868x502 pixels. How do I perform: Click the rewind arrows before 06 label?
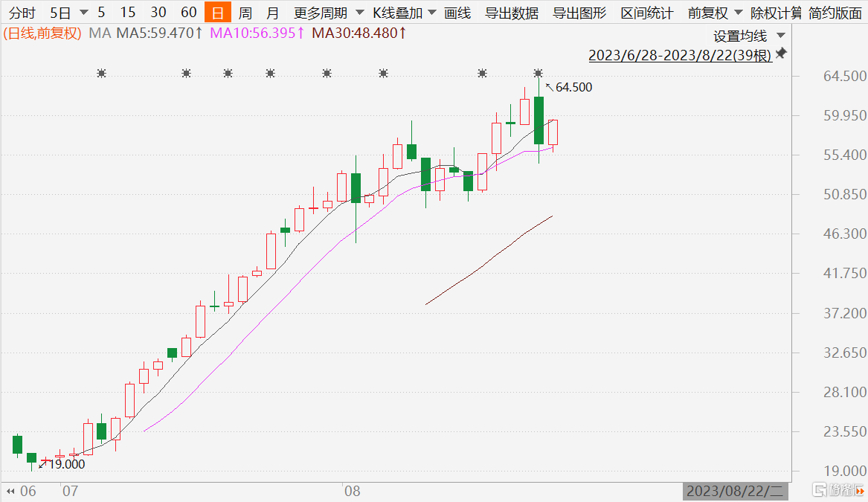[x=10, y=491]
